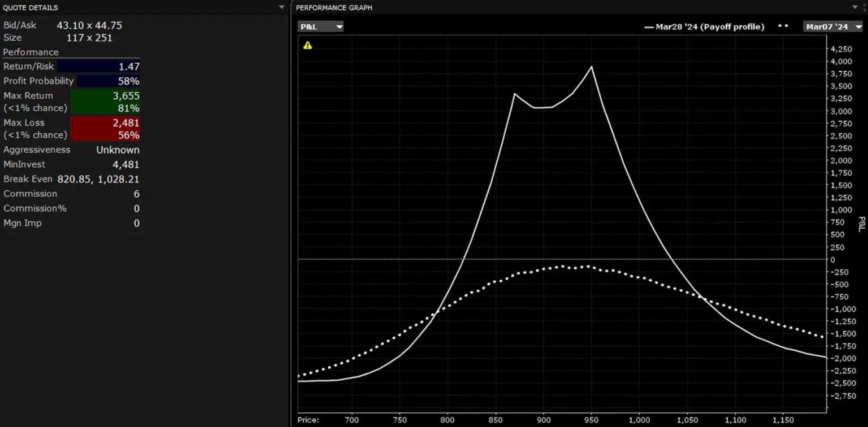
Task: Click the Bid/Ask label
Action: [19, 25]
